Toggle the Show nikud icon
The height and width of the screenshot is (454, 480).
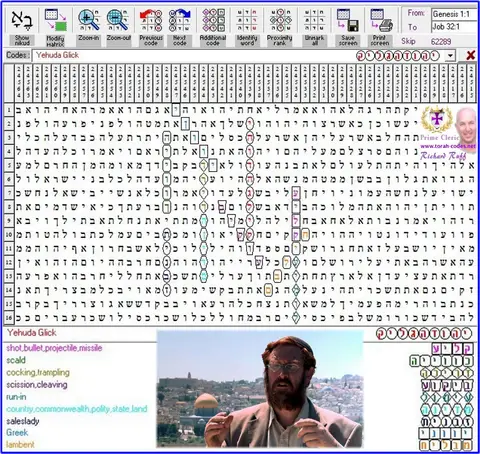pyautogui.click(x=22, y=20)
